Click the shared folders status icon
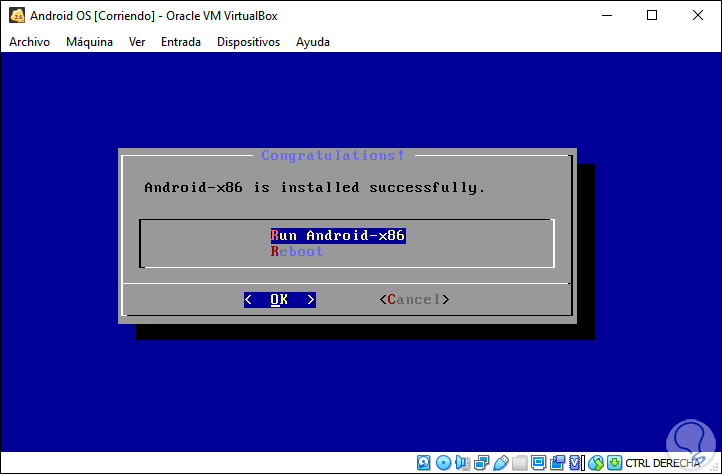Image resolution: width=722 pixels, height=474 pixels. (519, 462)
